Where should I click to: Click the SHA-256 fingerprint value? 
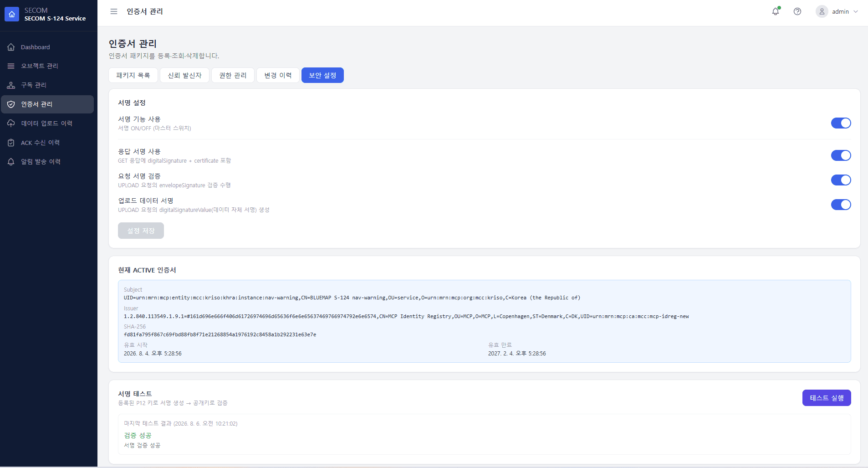(x=220, y=334)
